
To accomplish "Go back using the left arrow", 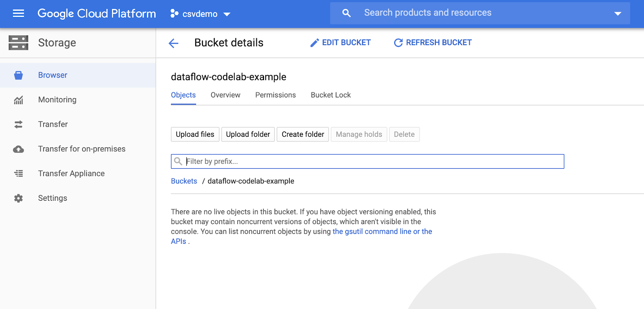I will coord(173,43).
